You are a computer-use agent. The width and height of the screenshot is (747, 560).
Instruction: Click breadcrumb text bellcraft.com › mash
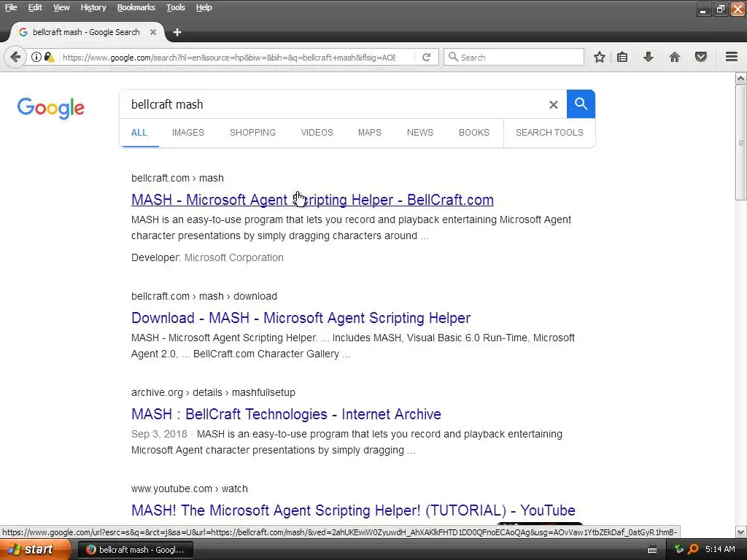pyautogui.click(x=178, y=178)
